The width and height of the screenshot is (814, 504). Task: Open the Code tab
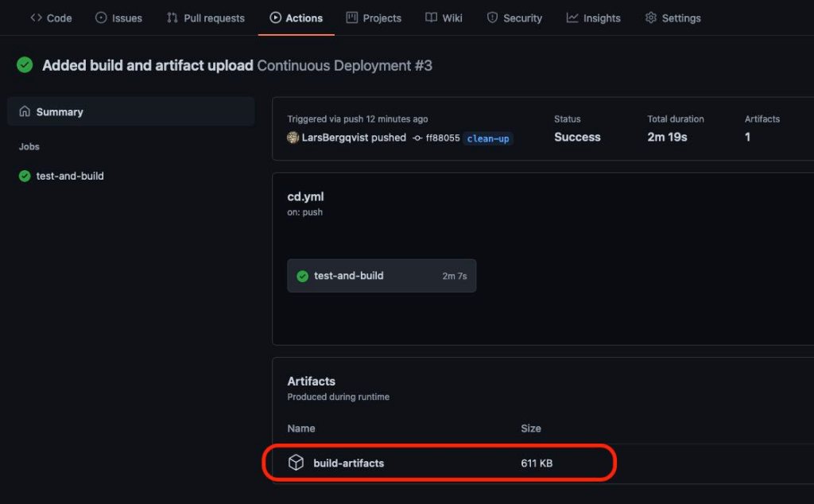point(51,17)
